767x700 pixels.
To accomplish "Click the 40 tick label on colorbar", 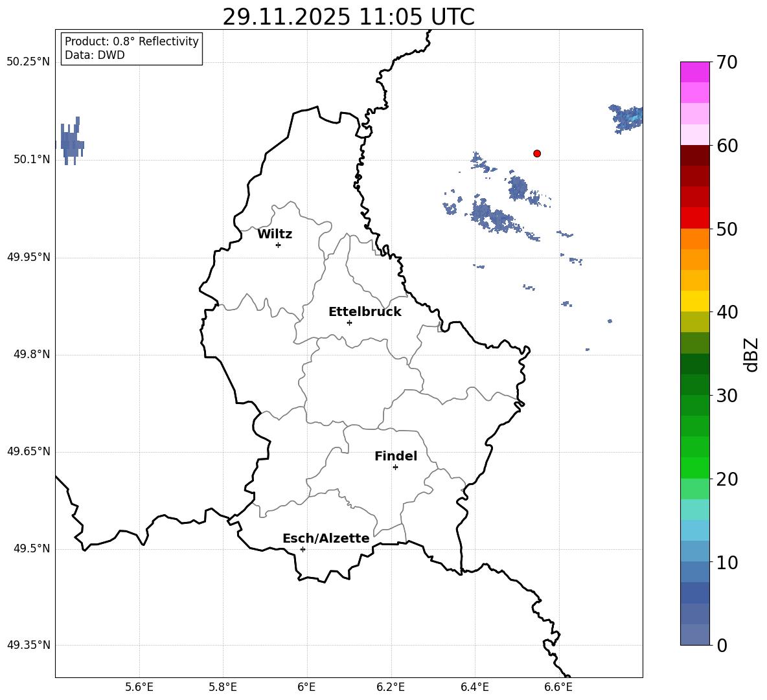I will pyautogui.click(x=727, y=312).
